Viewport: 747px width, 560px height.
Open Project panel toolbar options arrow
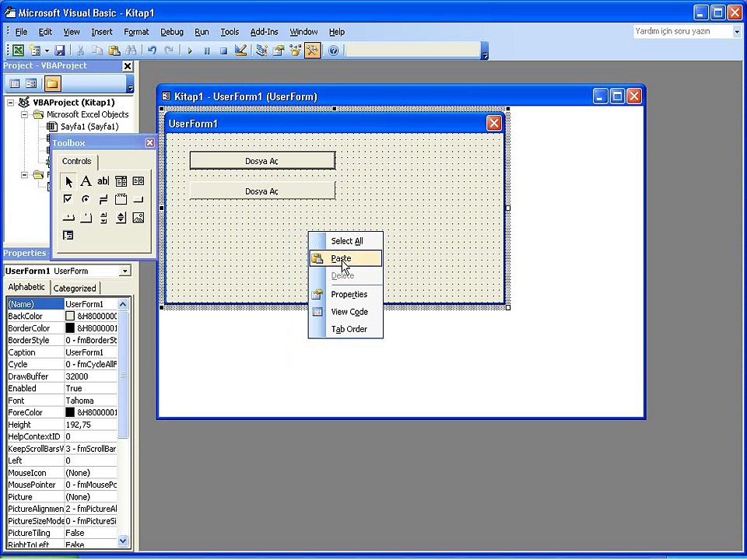click(131, 84)
